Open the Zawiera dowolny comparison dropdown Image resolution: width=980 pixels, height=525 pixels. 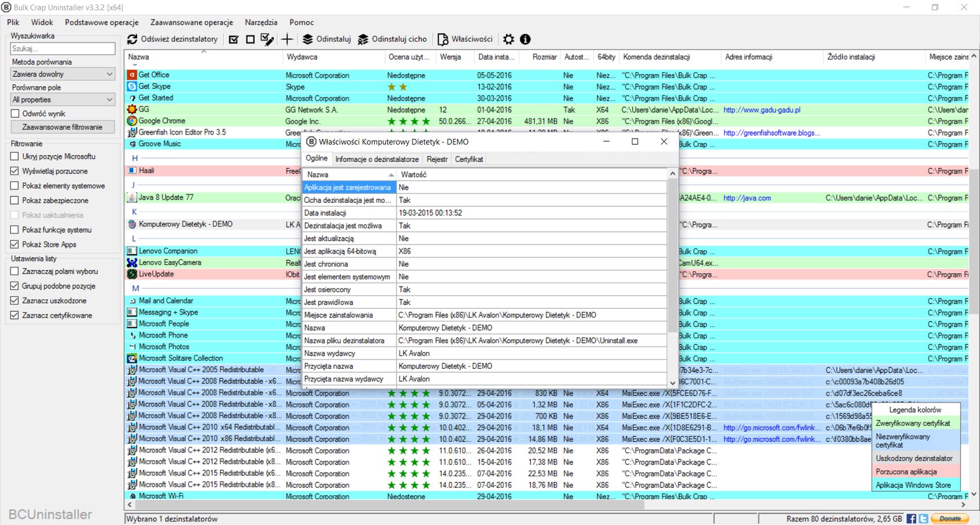[63, 74]
